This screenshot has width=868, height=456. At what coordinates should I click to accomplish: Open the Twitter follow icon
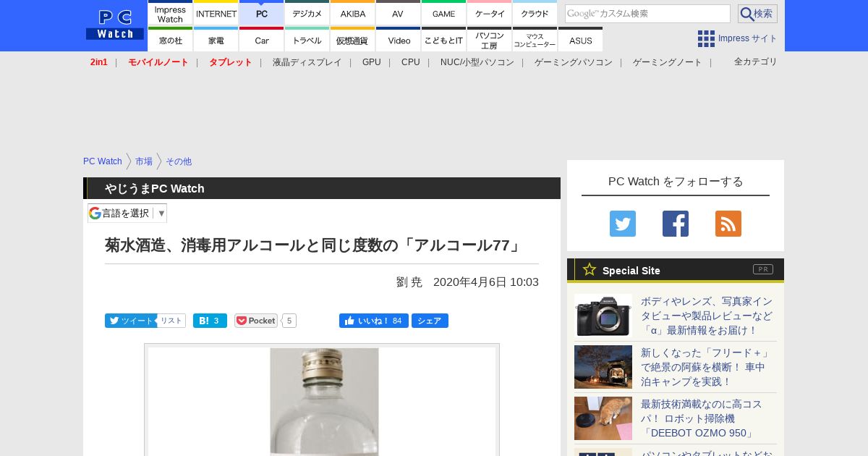(x=623, y=224)
